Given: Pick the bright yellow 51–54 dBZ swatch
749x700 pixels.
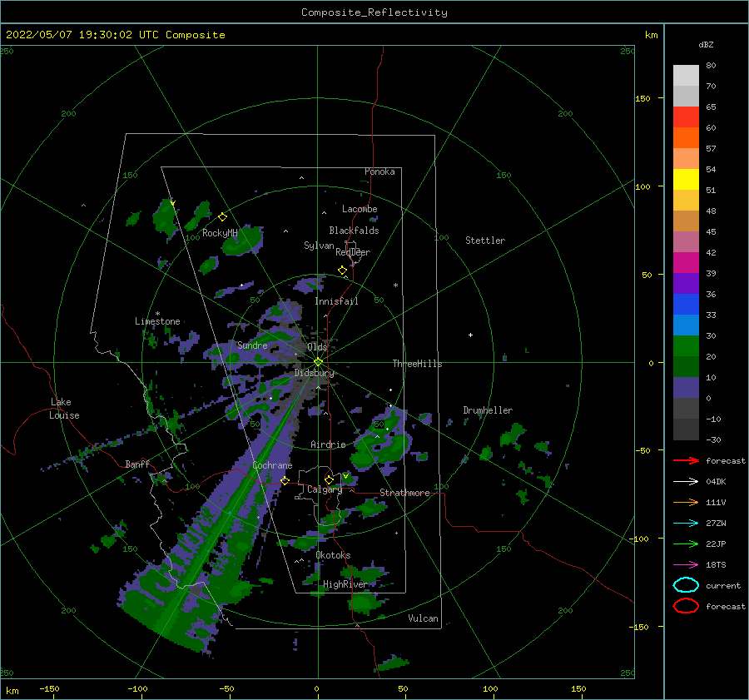Looking at the screenshot, I should click(686, 180).
